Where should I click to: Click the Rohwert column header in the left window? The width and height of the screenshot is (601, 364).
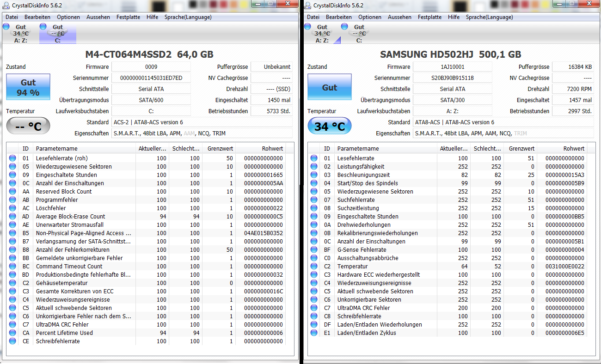[261, 149]
